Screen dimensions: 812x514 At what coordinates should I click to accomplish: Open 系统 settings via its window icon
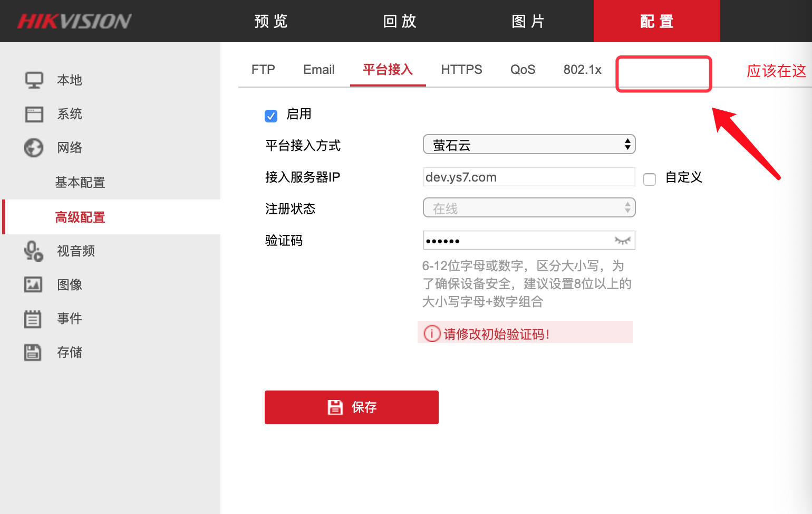tap(34, 114)
